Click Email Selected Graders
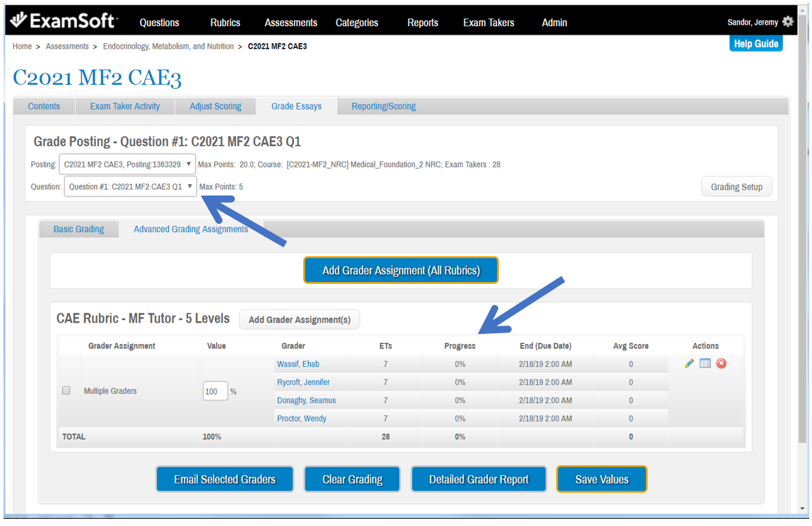This screenshot has width=812, height=526. (x=225, y=479)
